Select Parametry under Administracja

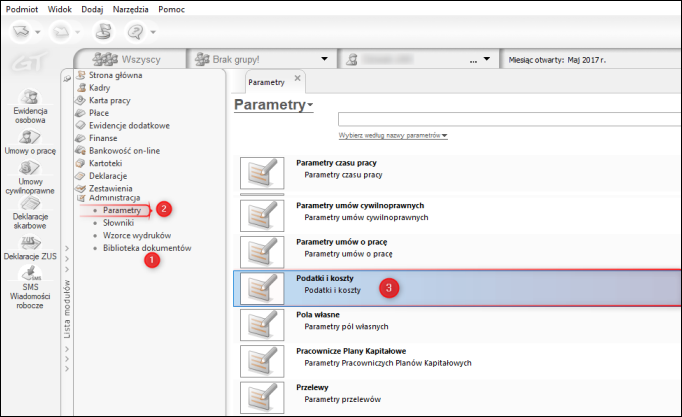pyautogui.click(x=122, y=210)
